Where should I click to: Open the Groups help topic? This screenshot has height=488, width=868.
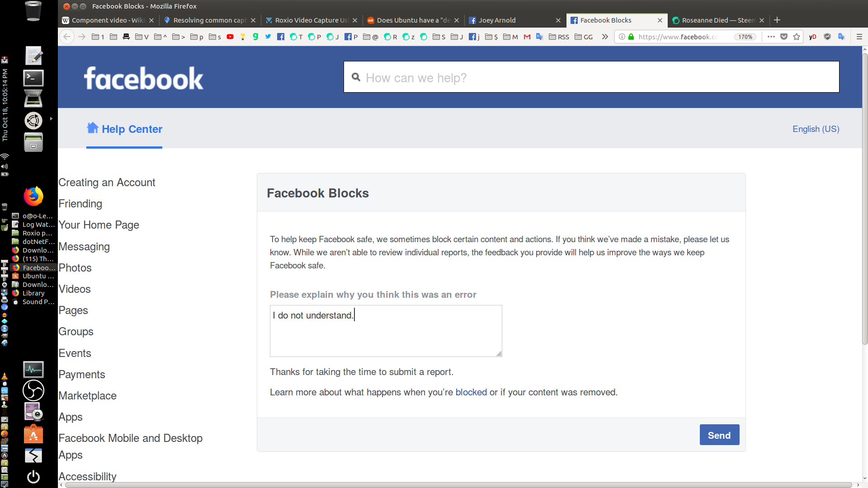75,332
